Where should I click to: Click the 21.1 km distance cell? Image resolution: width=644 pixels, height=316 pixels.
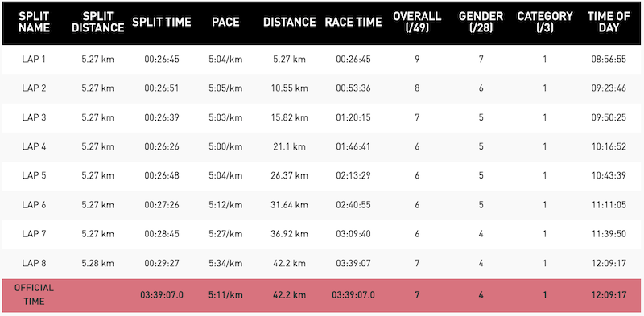click(x=290, y=146)
